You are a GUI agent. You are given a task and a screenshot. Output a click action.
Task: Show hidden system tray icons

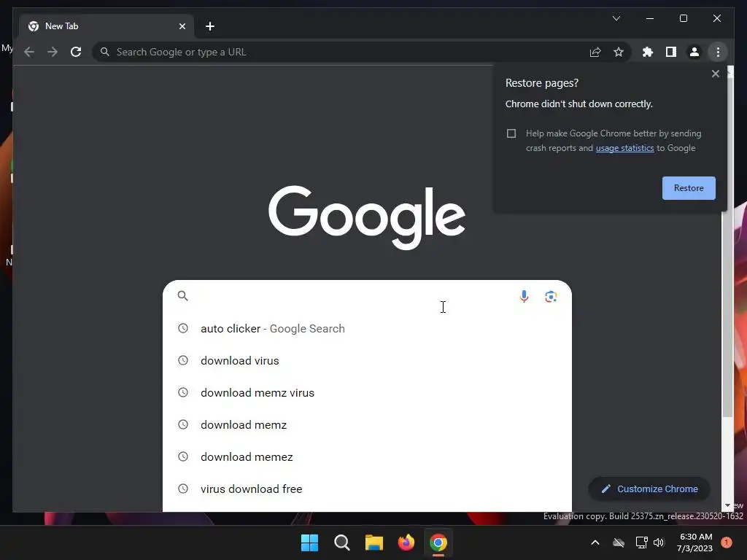click(x=595, y=542)
